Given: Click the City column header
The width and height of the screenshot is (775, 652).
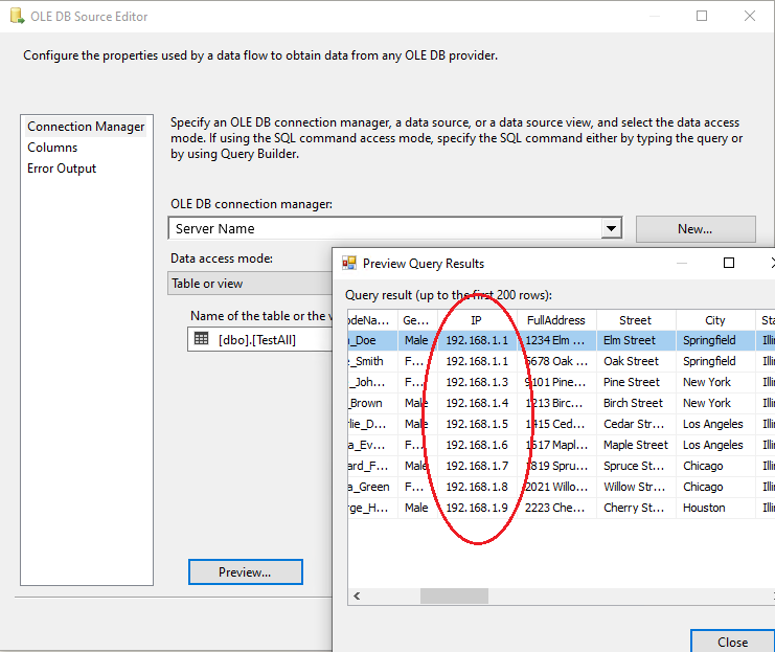Looking at the screenshot, I should (x=715, y=320).
